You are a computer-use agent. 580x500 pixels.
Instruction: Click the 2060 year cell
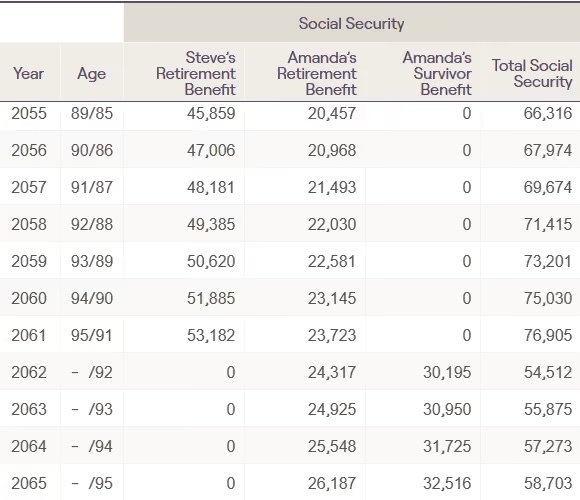tap(29, 298)
